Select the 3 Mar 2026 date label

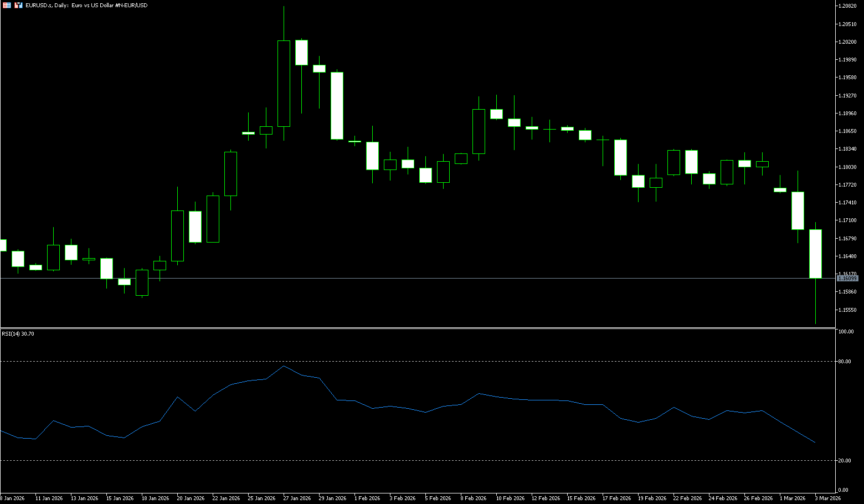(827, 498)
